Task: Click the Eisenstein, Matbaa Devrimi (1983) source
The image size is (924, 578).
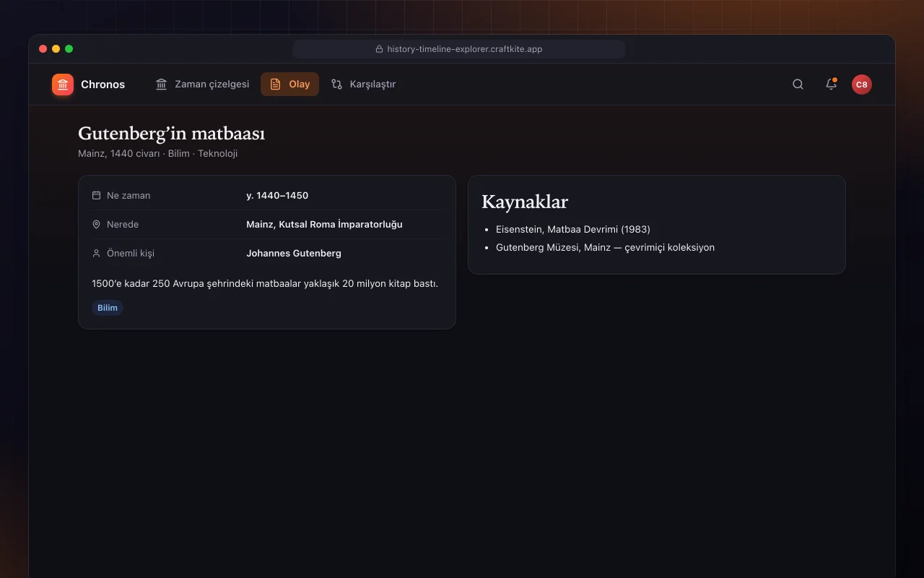Action: point(573,229)
